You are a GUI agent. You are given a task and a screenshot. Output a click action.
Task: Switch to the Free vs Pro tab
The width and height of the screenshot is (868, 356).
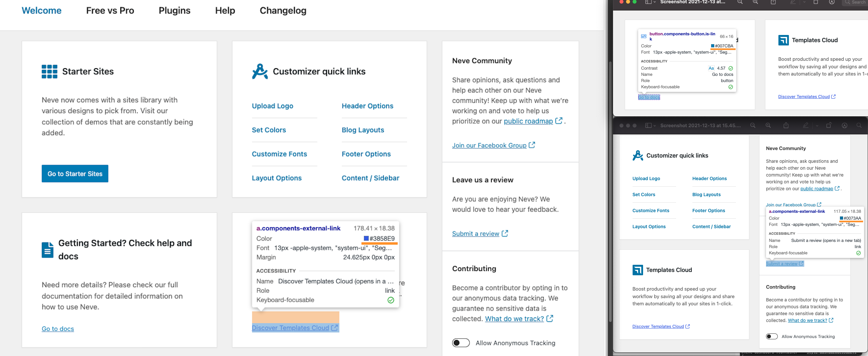[x=110, y=10]
